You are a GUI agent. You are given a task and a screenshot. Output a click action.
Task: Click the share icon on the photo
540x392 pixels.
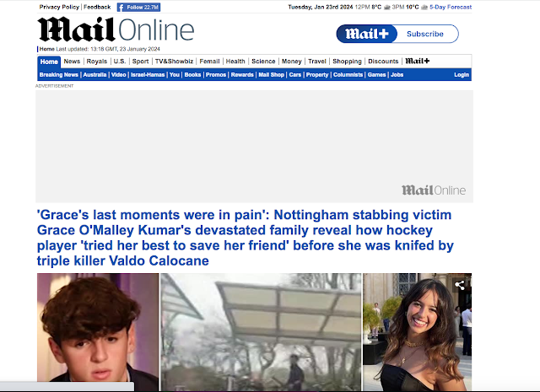click(460, 285)
